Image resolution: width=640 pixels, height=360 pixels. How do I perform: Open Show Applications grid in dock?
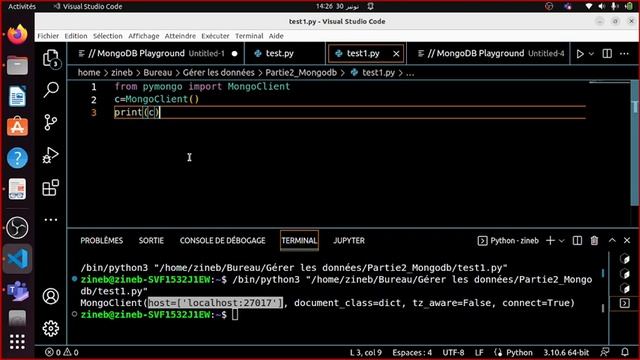(17, 342)
